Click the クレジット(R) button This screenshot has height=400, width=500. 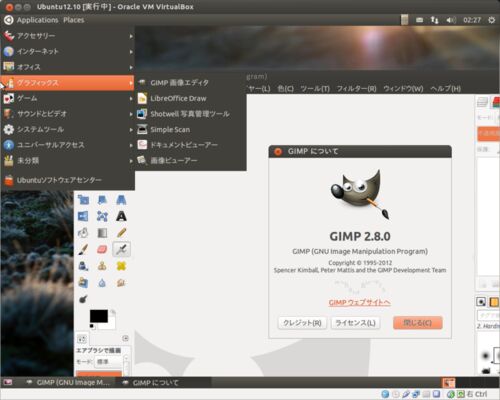click(302, 323)
